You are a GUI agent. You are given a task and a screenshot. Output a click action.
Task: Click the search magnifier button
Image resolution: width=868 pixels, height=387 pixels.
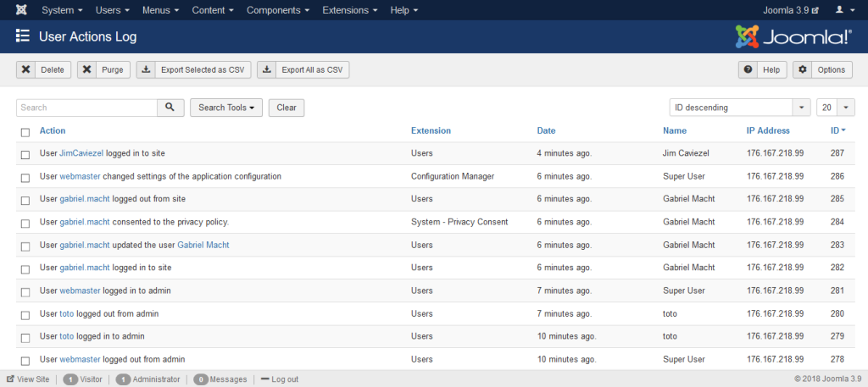(x=170, y=108)
